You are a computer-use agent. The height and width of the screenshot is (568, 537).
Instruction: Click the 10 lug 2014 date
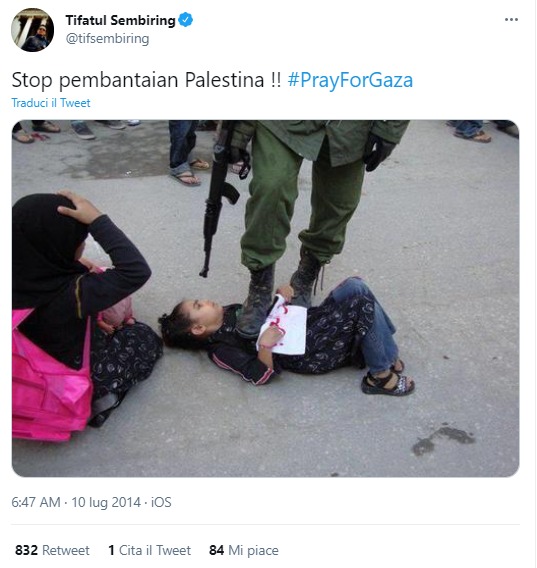tap(106, 502)
